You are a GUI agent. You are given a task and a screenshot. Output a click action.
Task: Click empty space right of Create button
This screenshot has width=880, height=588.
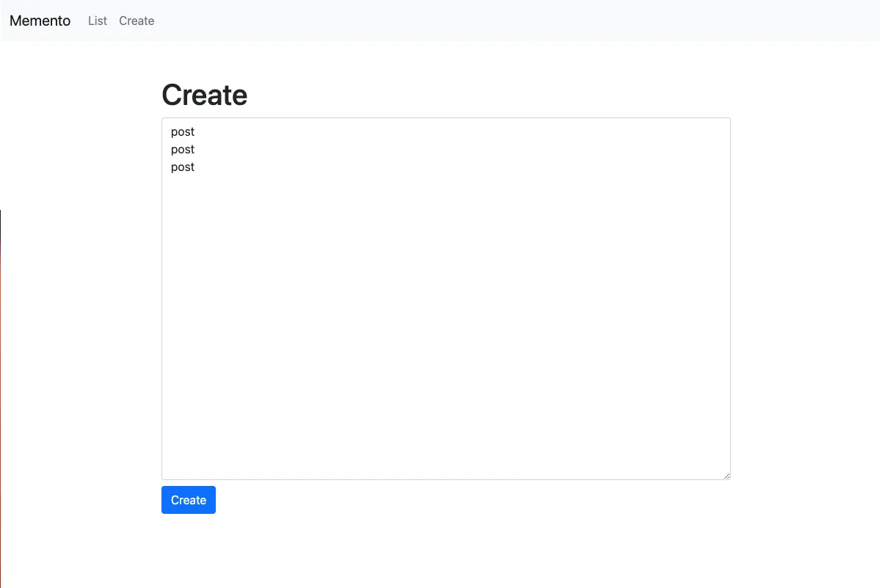point(440,500)
